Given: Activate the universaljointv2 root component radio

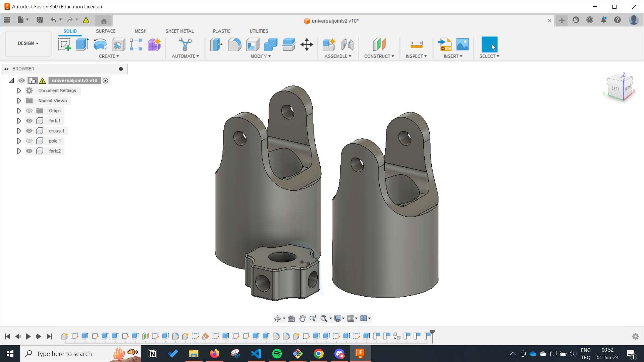Looking at the screenshot, I should 105,80.
